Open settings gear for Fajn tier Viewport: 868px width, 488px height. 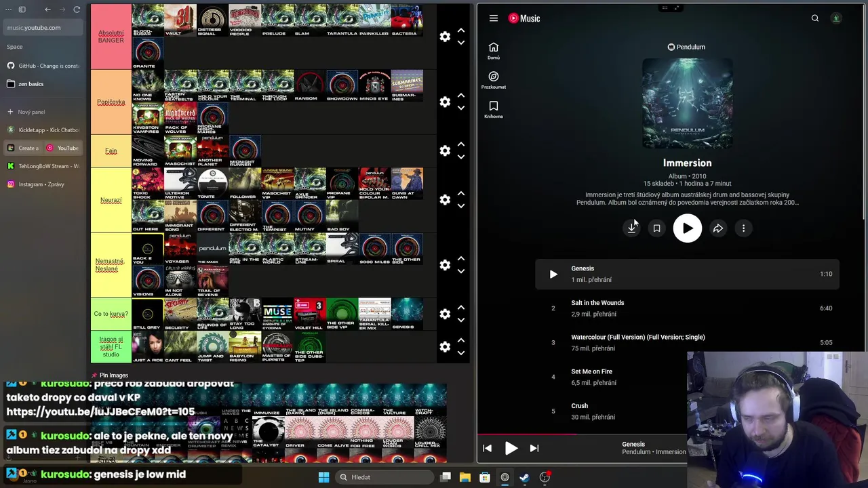(x=445, y=150)
